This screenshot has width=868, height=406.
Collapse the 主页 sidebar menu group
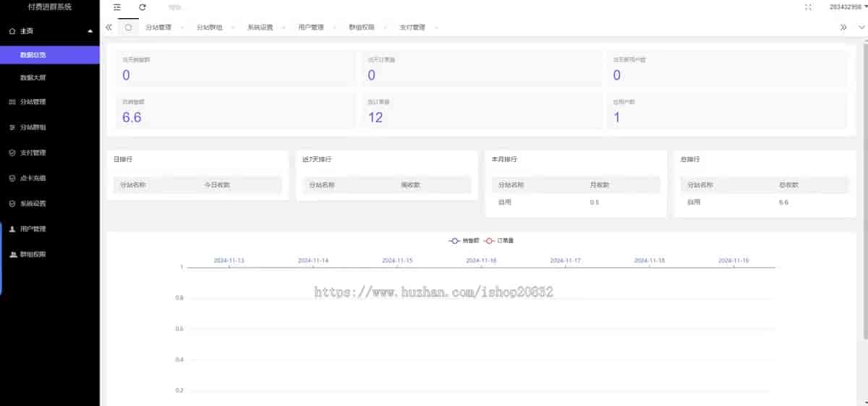point(89,32)
